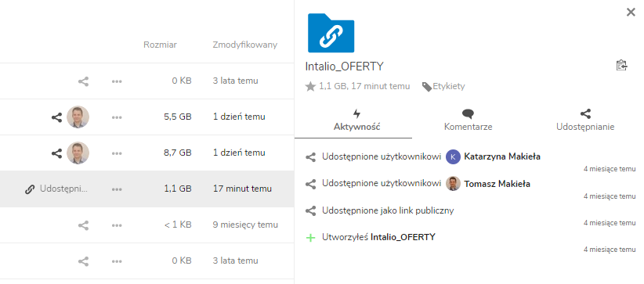Click share icon on the 9 miesięcy temu row

click(x=83, y=225)
